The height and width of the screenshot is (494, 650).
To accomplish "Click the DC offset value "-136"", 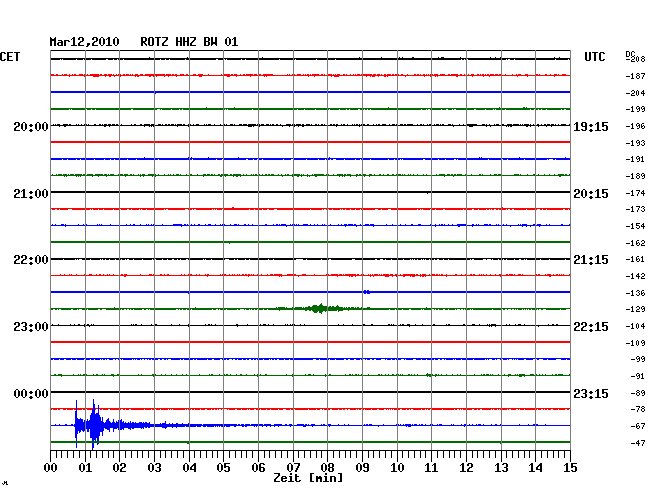I will click(635, 293).
